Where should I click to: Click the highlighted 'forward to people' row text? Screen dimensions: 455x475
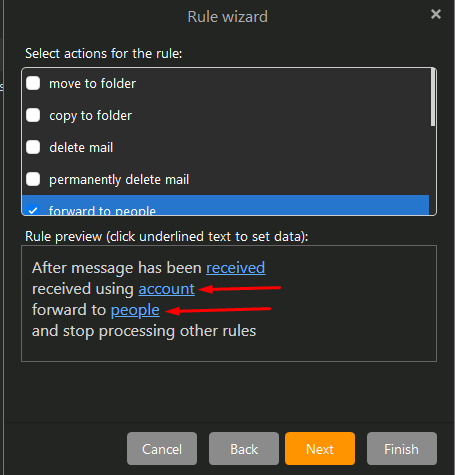[102, 210]
